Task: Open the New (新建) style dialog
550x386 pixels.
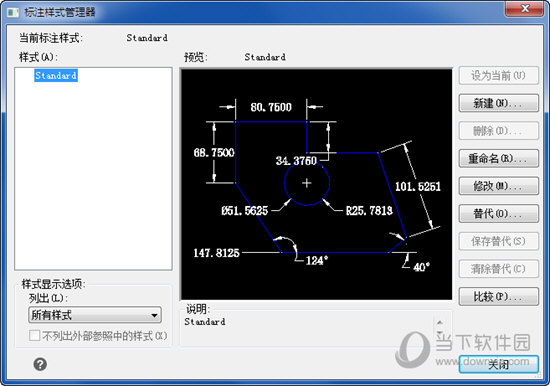Action: (498, 103)
